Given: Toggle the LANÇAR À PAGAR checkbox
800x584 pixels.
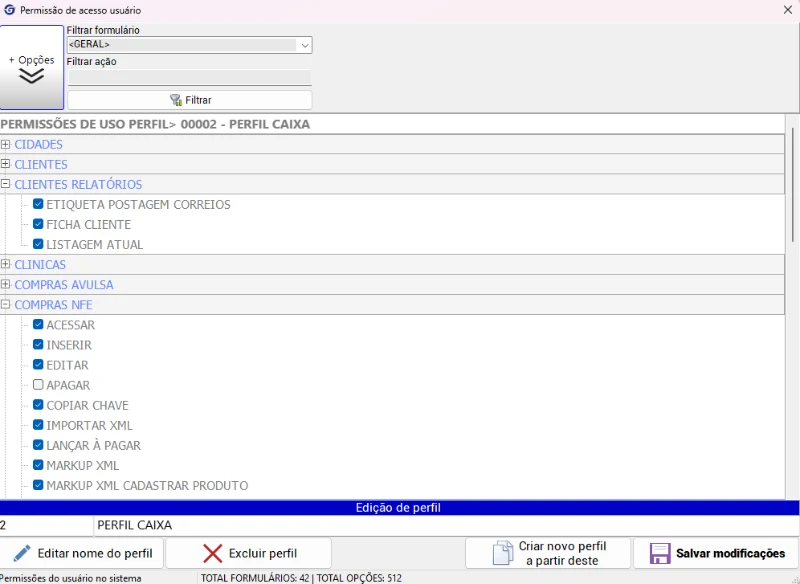Looking at the screenshot, I should coord(38,445).
